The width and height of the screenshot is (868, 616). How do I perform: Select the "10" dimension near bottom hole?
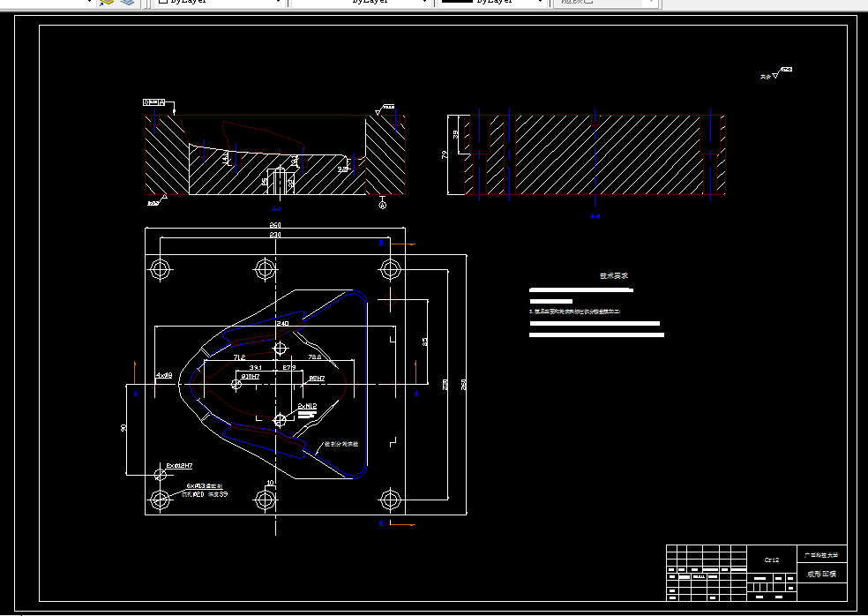pos(270,483)
